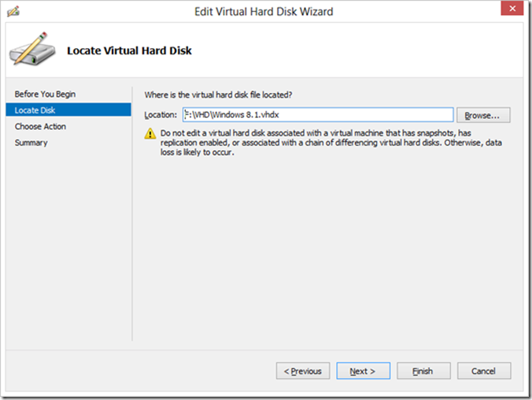Proceed with the Next button

pyautogui.click(x=363, y=371)
